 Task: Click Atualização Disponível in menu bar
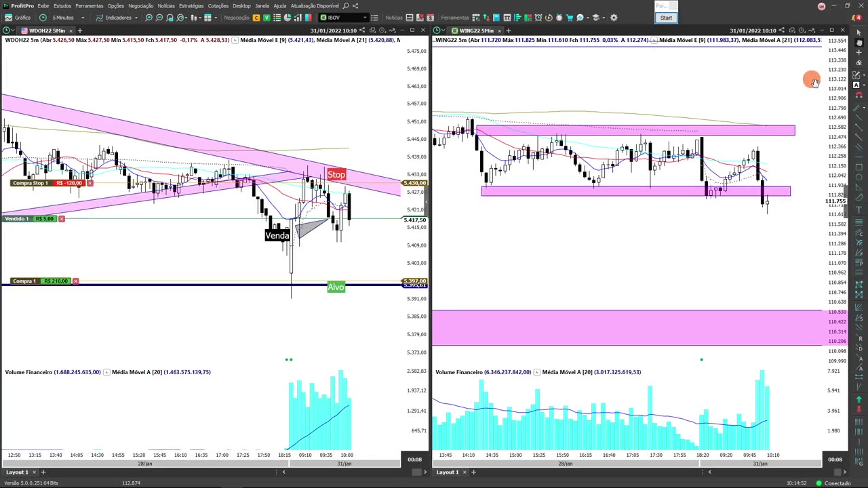[x=315, y=5]
